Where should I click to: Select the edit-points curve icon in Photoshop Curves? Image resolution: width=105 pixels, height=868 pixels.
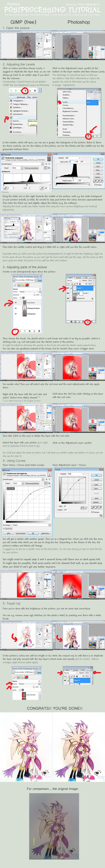coord(83,508)
